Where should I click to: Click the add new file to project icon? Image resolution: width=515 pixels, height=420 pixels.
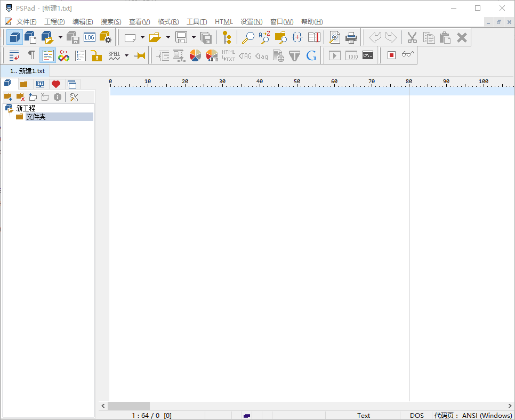pos(33,96)
